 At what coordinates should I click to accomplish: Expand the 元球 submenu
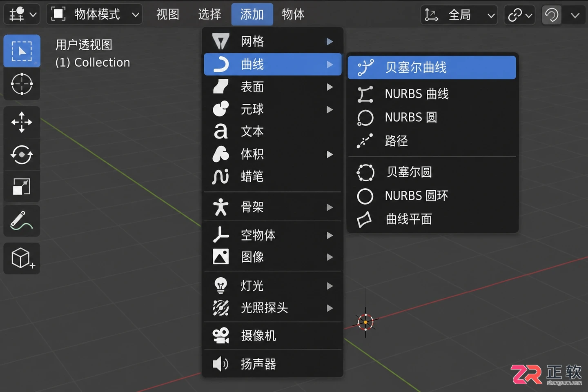[x=273, y=109]
